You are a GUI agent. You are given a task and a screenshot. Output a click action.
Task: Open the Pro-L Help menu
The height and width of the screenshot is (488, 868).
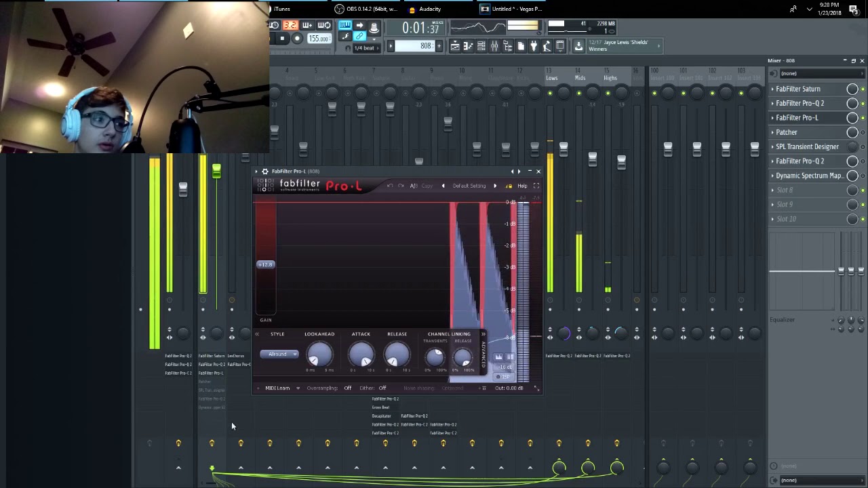coord(522,186)
